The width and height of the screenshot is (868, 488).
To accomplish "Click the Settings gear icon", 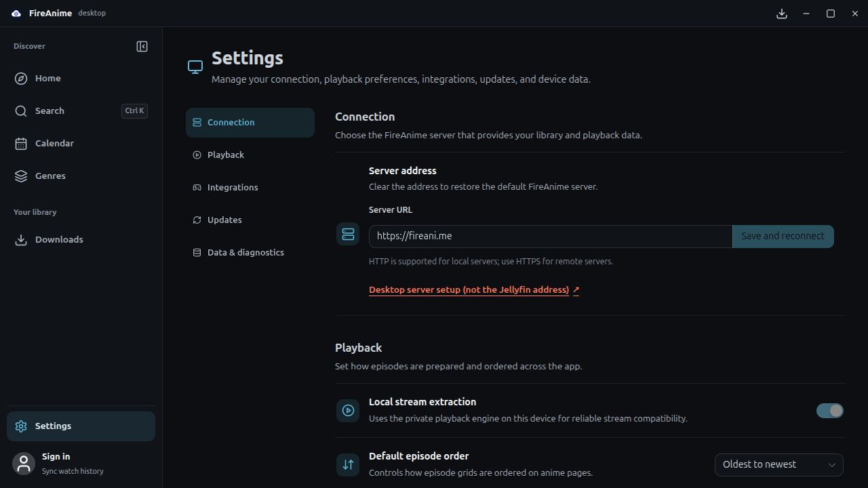I will (21, 426).
